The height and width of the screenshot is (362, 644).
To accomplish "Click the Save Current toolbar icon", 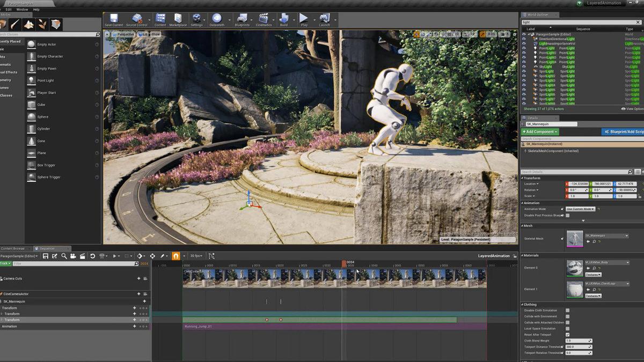I will tap(113, 19).
